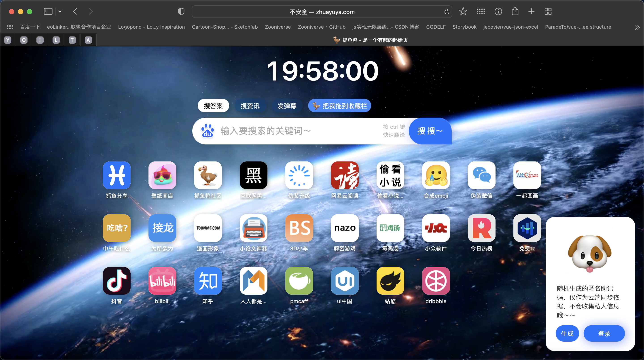
Task: Open the 知乎 icon
Action: tap(208, 281)
